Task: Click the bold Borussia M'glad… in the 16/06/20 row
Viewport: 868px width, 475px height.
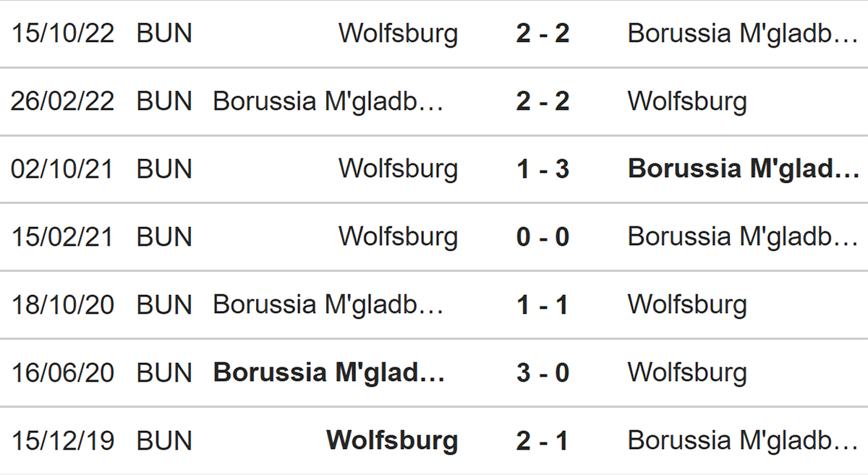Action: pyautogui.click(x=329, y=373)
